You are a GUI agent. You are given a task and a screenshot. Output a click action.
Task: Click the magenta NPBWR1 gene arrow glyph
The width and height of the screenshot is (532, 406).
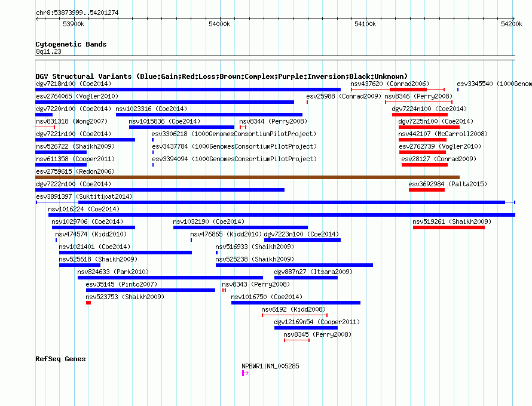(x=245, y=373)
